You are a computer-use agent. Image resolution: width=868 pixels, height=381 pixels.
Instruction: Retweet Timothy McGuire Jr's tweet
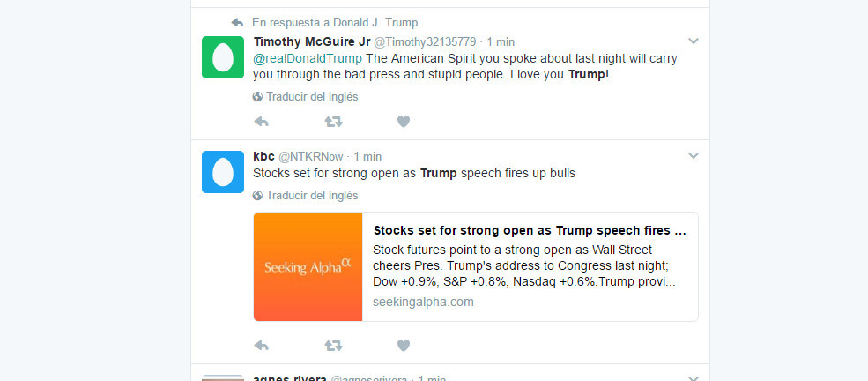(333, 122)
